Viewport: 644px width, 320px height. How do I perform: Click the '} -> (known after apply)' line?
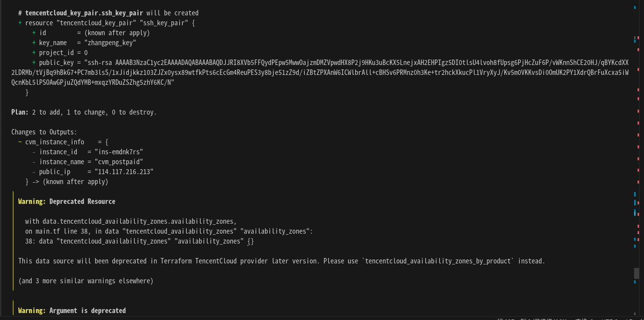point(66,182)
